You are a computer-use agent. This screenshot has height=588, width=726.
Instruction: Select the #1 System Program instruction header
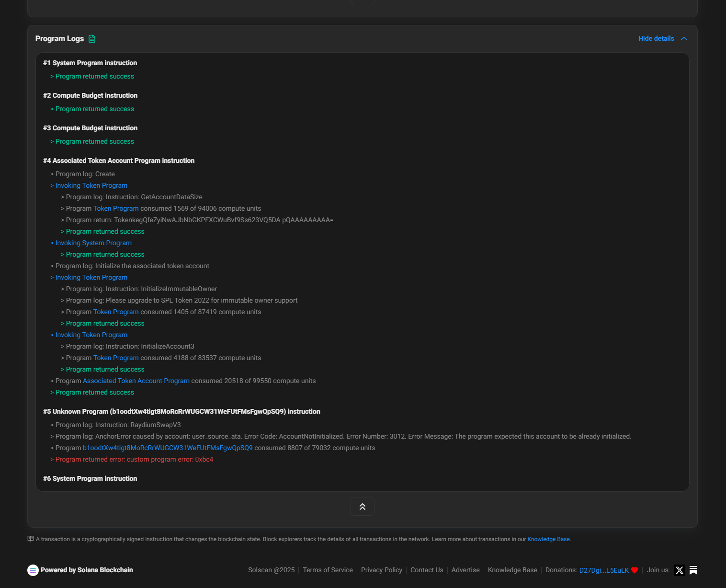pos(90,63)
